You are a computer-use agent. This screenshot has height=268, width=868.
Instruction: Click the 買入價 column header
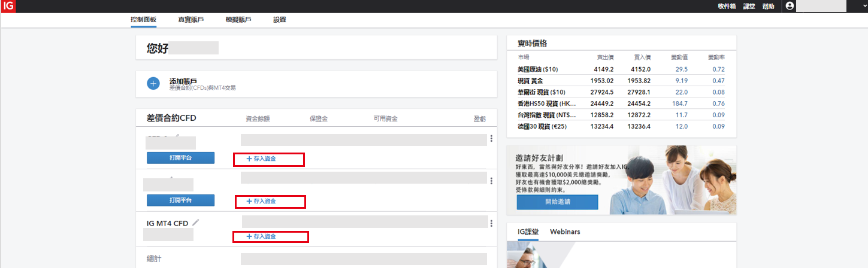642,57
